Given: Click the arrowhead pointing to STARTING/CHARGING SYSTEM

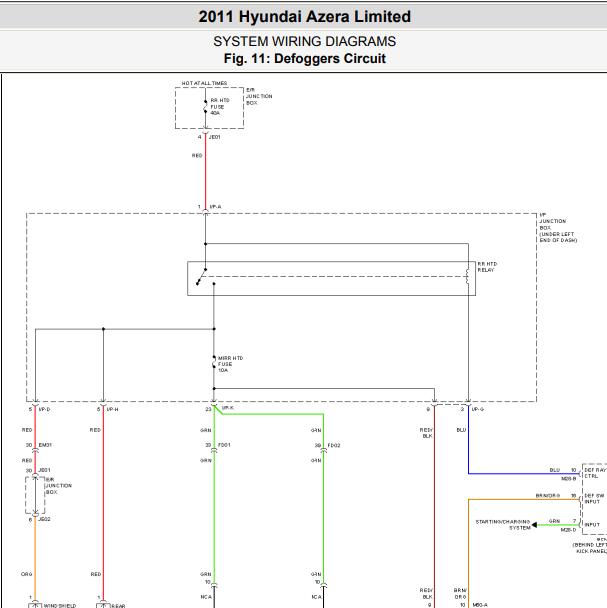Looking at the screenshot, I should (534, 525).
